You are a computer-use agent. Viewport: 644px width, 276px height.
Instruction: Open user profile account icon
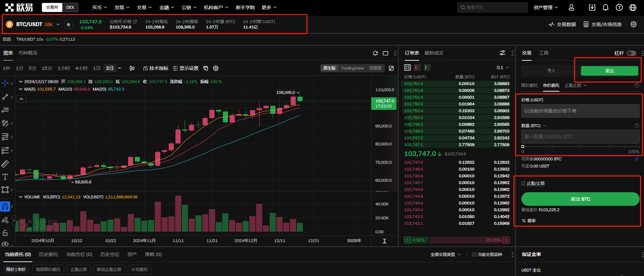point(572,7)
